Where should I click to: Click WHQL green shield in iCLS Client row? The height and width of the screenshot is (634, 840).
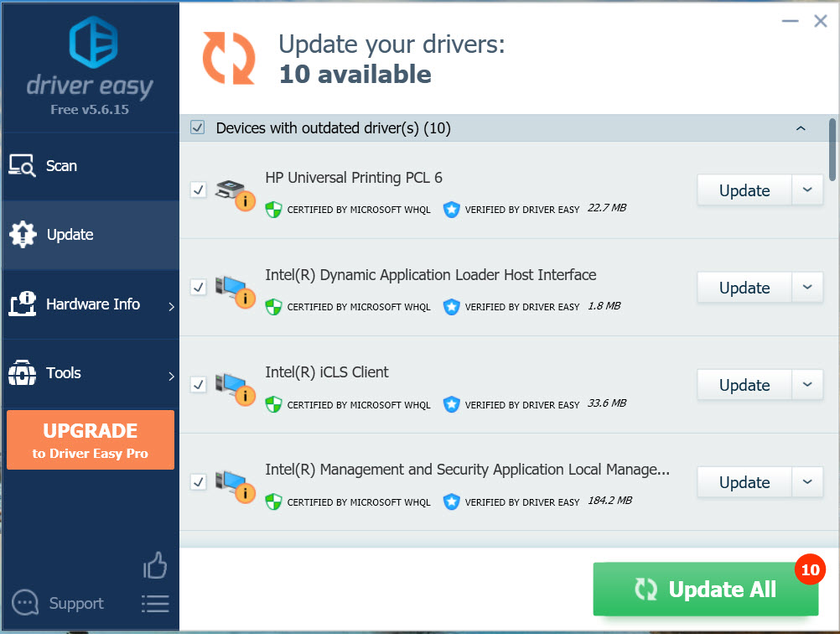point(274,404)
